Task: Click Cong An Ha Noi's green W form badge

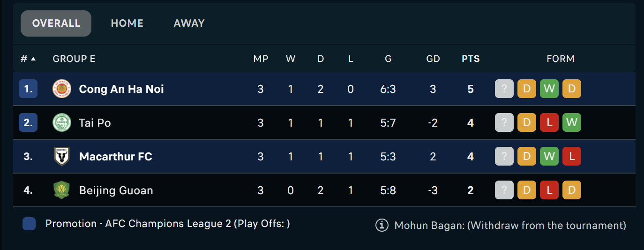Action: pyautogui.click(x=549, y=89)
